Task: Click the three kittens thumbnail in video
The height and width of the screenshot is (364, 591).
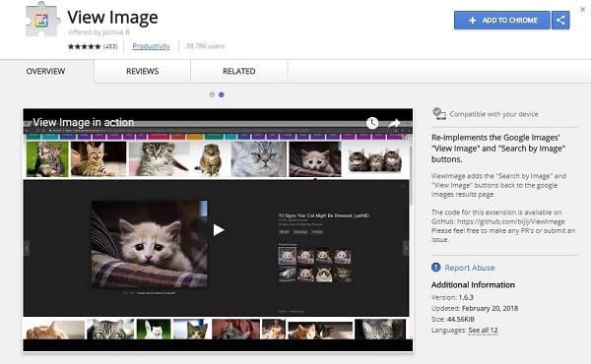Action: pyautogui.click(x=375, y=159)
